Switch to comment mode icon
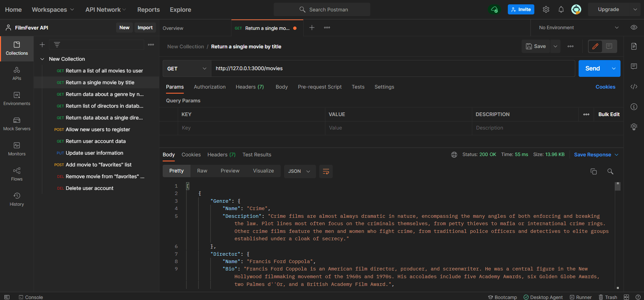Screen dimensions: 644x300 pyautogui.click(x=609, y=46)
